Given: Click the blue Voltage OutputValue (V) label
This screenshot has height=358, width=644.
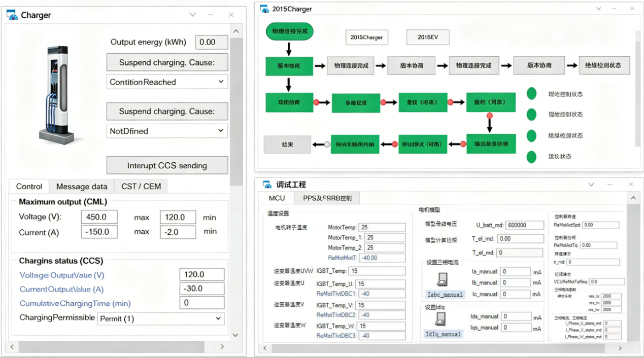Looking at the screenshot, I should tap(62, 275).
